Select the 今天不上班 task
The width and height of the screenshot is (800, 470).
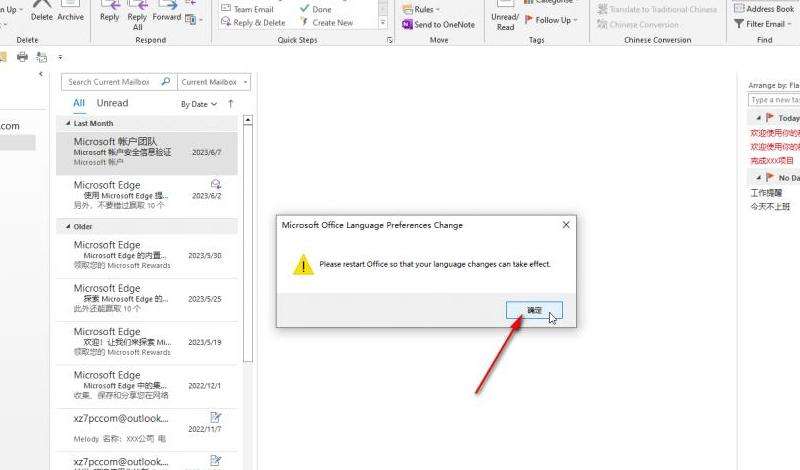tap(770, 206)
